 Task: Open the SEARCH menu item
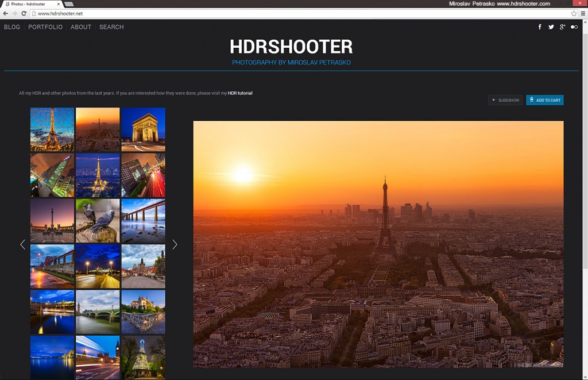click(111, 27)
